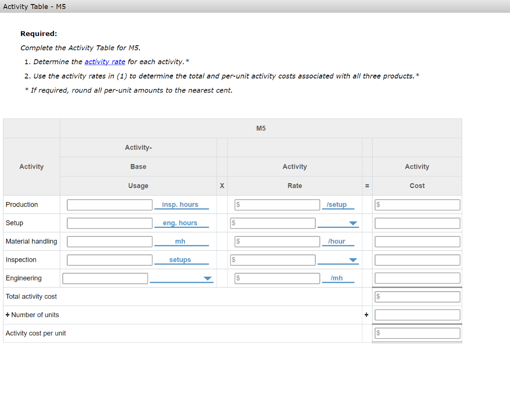The width and height of the screenshot is (510, 420).
Task: Open the Setup rate unit dropdown
Action: pos(338,223)
